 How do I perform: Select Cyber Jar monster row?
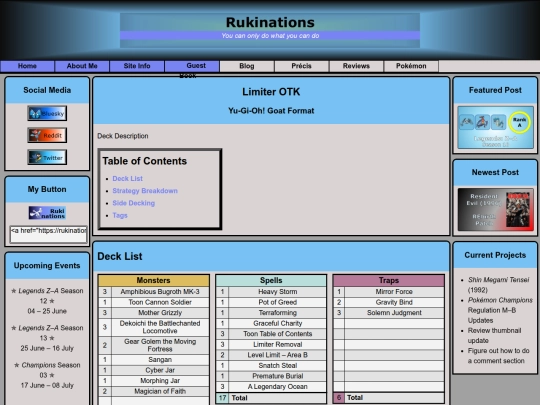(154, 370)
